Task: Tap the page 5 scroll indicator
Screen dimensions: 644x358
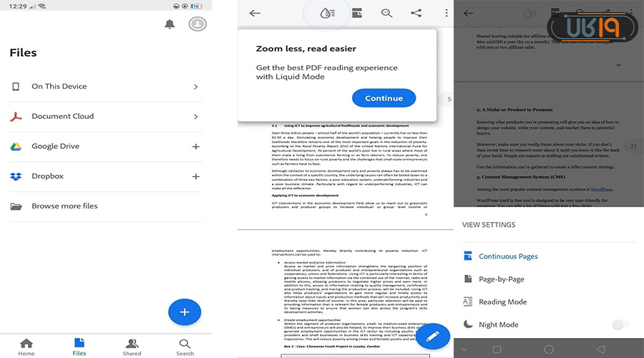Action: (x=449, y=100)
